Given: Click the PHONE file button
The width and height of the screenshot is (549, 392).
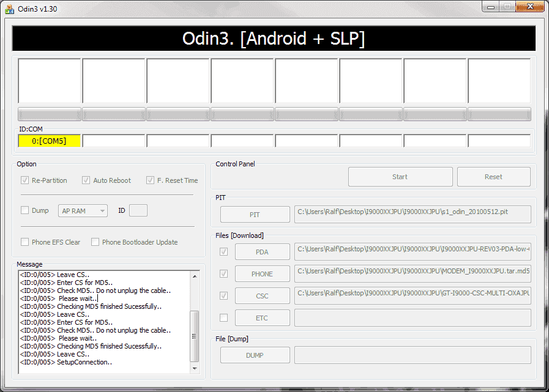Looking at the screenshot, I should (262, 274).
